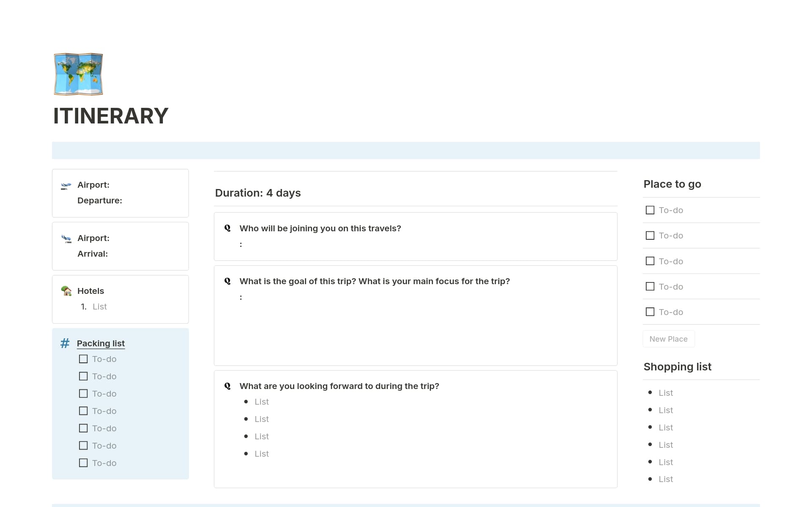Select the departure airplane icon
This screenshot has width=812, height=507.
click(65, 185)
